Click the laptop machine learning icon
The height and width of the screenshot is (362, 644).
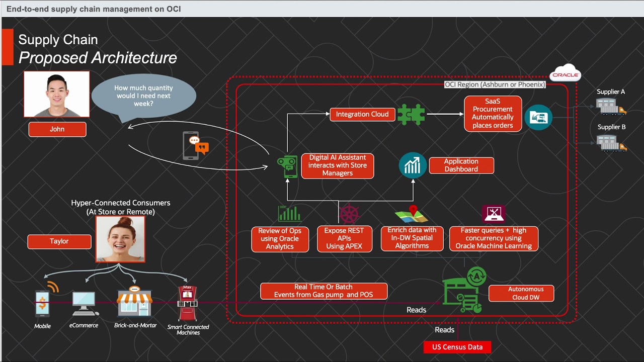click(493, 214)
